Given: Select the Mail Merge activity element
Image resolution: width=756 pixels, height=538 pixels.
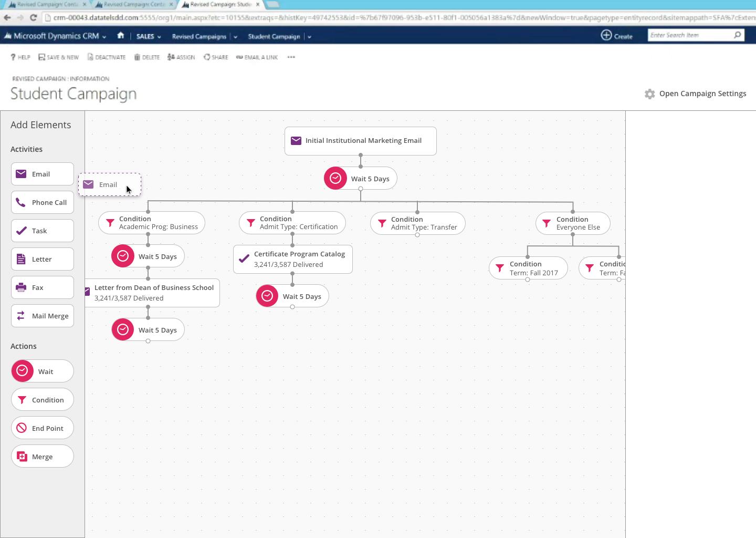Looking at the screenshot, I should [43, 316].
